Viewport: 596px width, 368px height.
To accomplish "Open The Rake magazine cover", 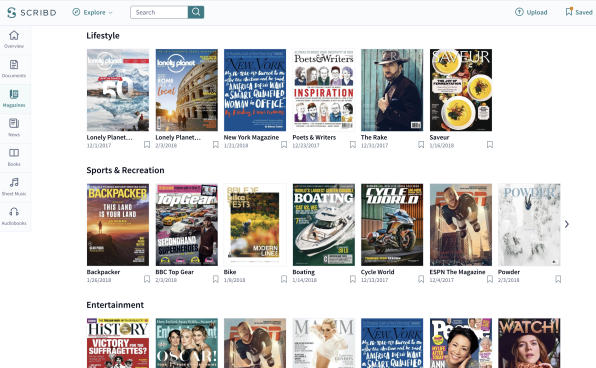I will click(392, 90).
